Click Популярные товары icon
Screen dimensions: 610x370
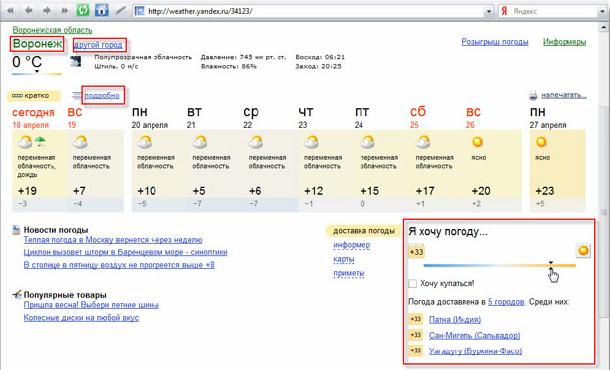[x=17, y=295]
